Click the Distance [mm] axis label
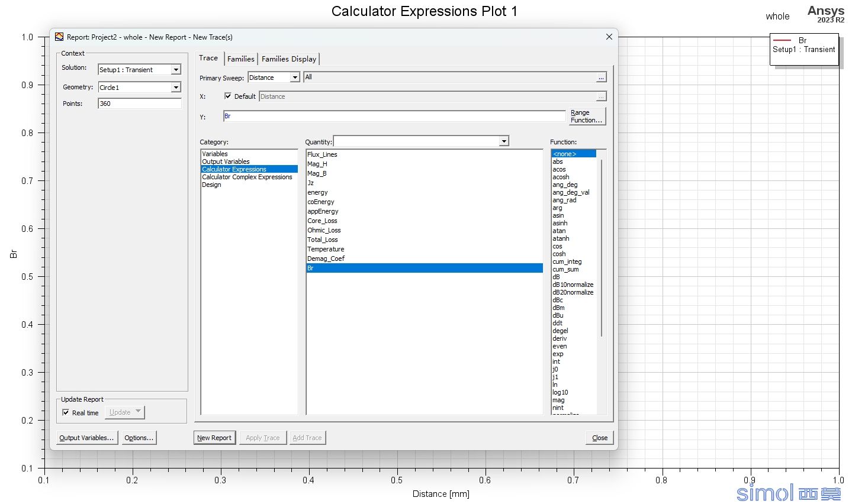The image size is (852, 504). pos(441,494)
